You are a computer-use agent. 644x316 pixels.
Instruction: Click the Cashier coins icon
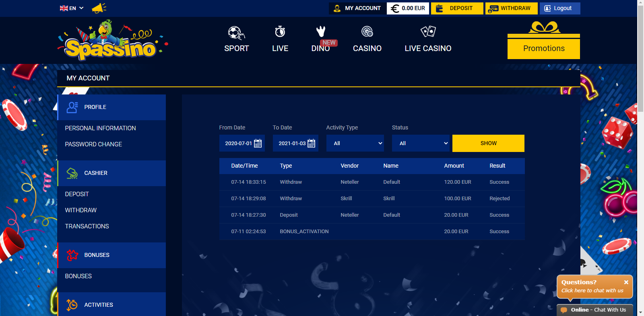[x=72, y=173]
